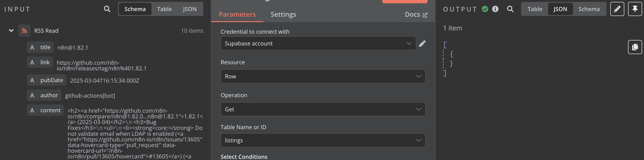Click the search icon in OUTPUT panel
This screenshot has height=160, width=644.
point(510,9)
